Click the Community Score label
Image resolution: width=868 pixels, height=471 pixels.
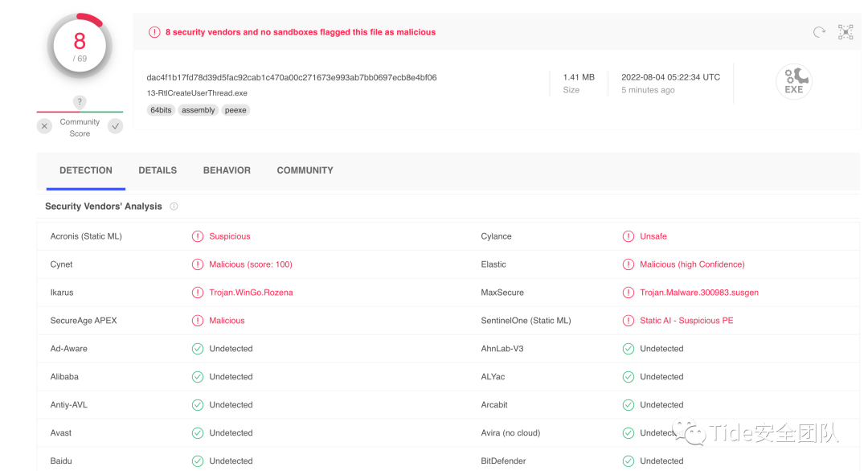pyautogui.click(x=80, y=128)
